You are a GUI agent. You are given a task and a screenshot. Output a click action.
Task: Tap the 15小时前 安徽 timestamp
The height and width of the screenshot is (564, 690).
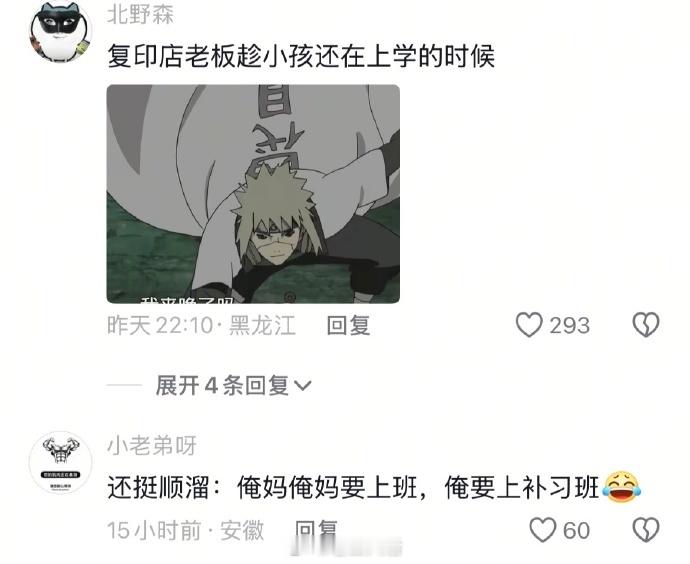click(x=186, y=530)
